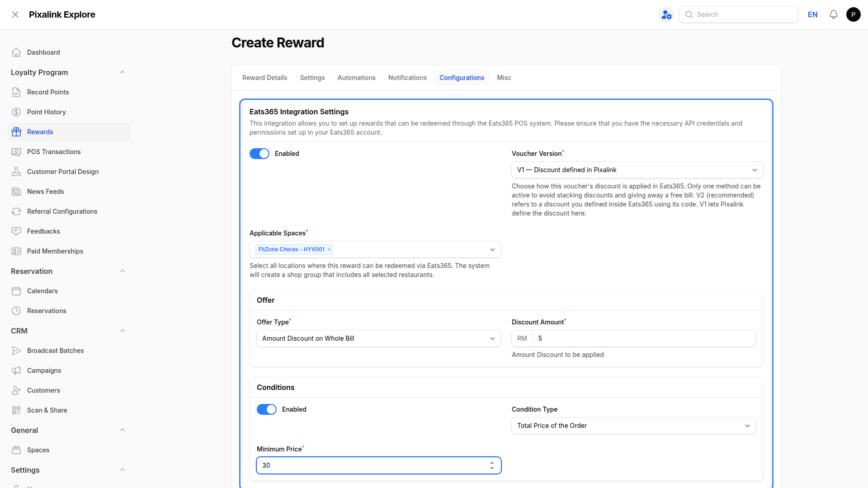Switch to the Automations tab
Image resolution: width=868 pixels, height=488 pixels.
[x=357, y=78]
